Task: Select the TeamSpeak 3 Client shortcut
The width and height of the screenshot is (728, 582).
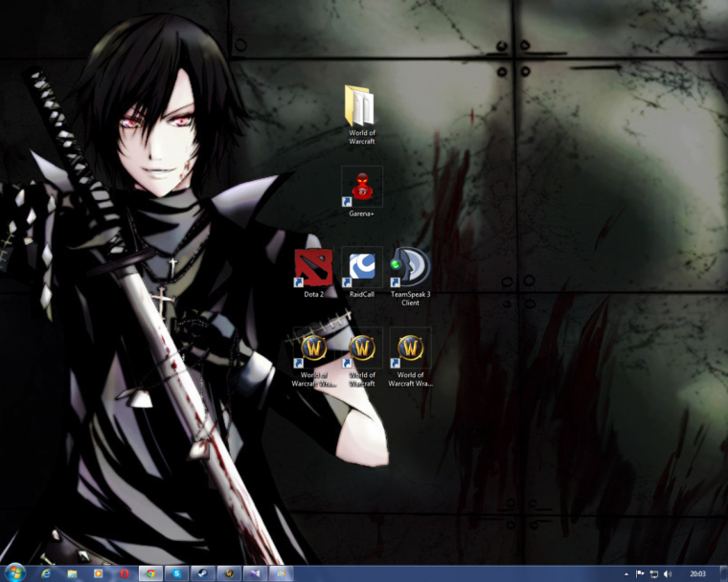Action: [x=410, y=269]
